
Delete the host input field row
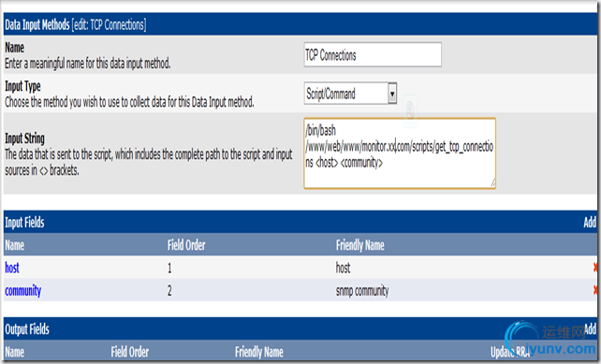(x=594, y=267)
